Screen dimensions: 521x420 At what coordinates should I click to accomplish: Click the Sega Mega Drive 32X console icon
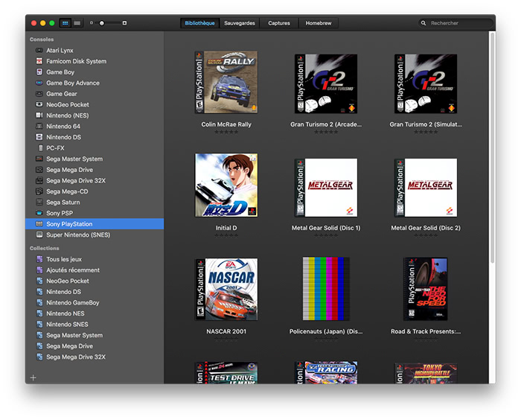[x=39, y=180]
